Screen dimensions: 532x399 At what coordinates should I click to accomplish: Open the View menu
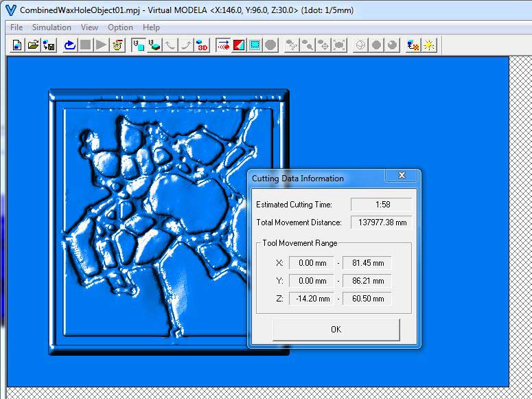click(x=89, y=27)
